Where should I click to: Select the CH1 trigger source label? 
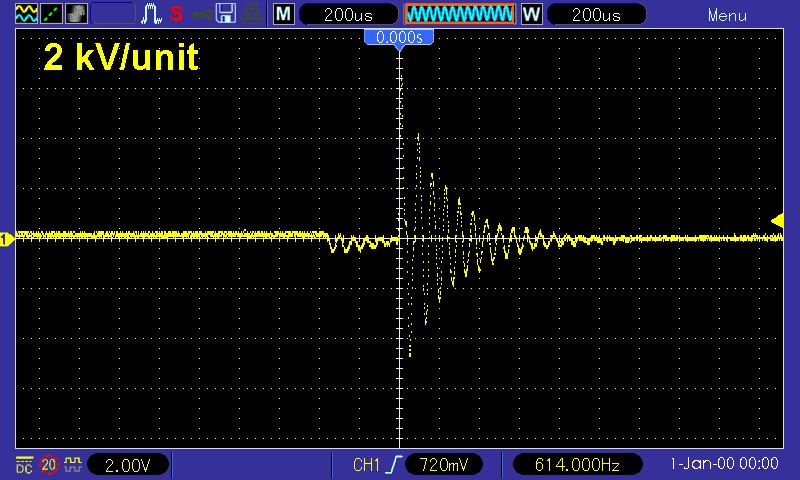(367, 465)
